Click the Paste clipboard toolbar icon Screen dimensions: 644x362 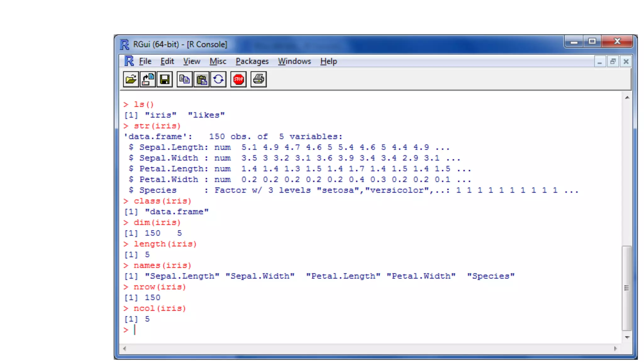click(202, 79)
